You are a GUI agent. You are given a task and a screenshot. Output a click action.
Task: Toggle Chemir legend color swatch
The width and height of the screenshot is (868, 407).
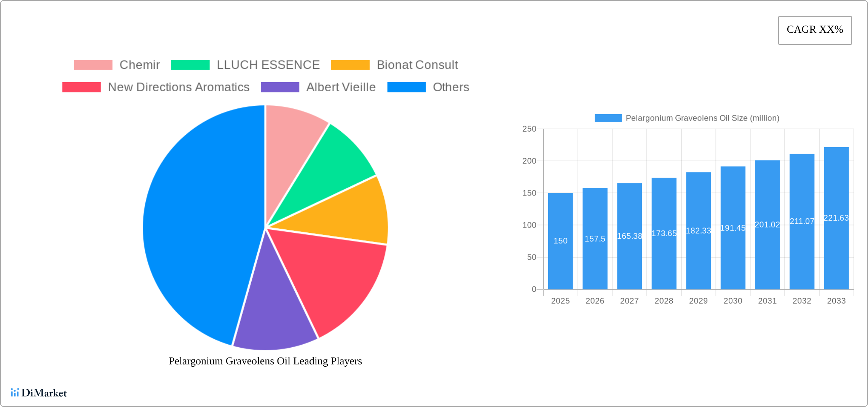click(93, 65)
